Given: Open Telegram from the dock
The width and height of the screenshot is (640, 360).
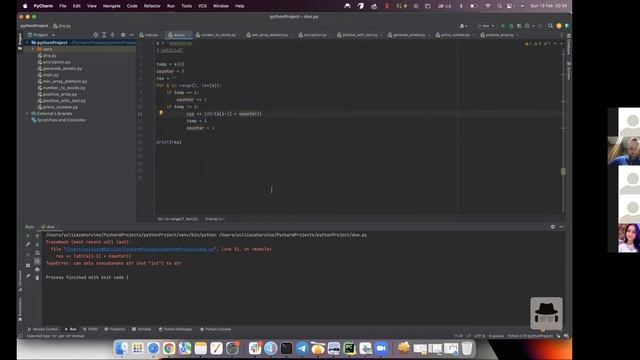Looking at the screenshot, I should click(x=302, y=348).
